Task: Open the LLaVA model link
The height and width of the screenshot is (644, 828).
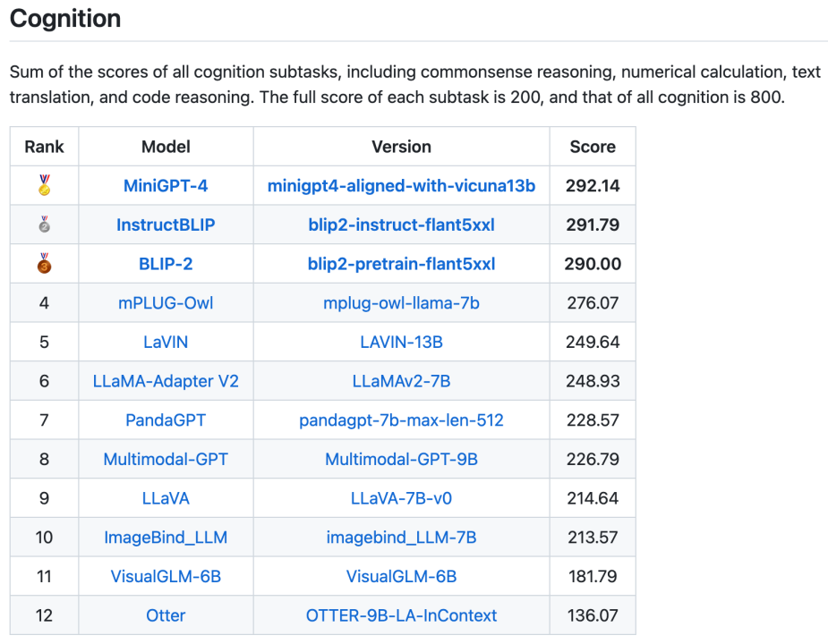Action: [x=165, y=497]
